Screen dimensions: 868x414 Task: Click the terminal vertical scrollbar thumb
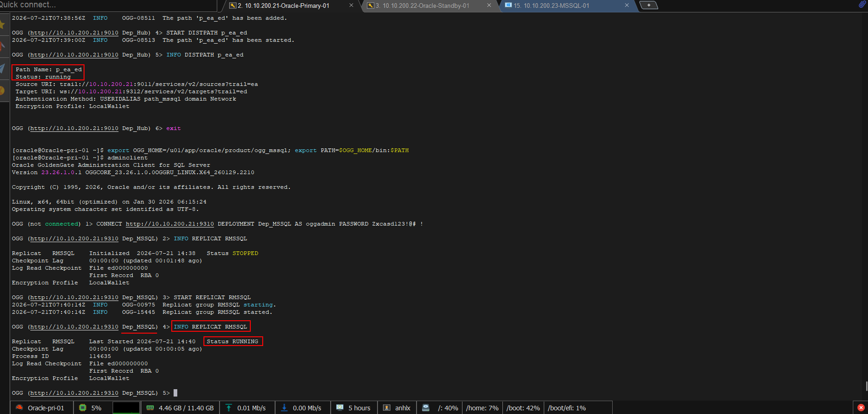tap(866, 386)
